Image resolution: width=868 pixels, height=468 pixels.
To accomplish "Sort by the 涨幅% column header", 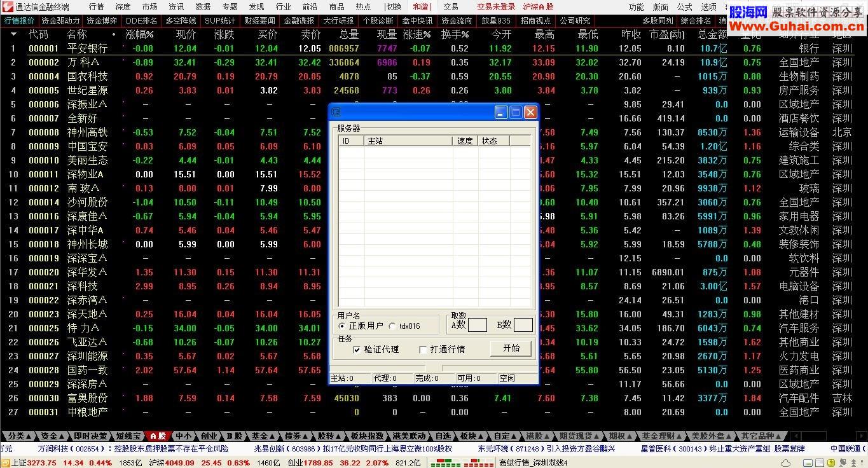I will pyautogui.click(x=140, y=34).
